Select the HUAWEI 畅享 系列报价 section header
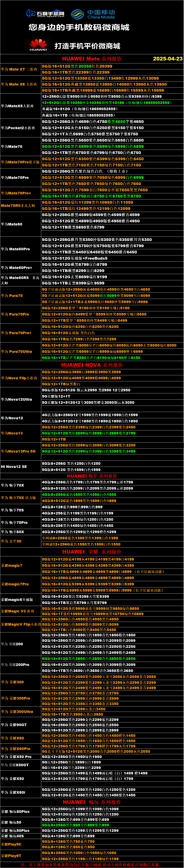Image resolution: width=184 pixels, height=868 pixels. 92,476
